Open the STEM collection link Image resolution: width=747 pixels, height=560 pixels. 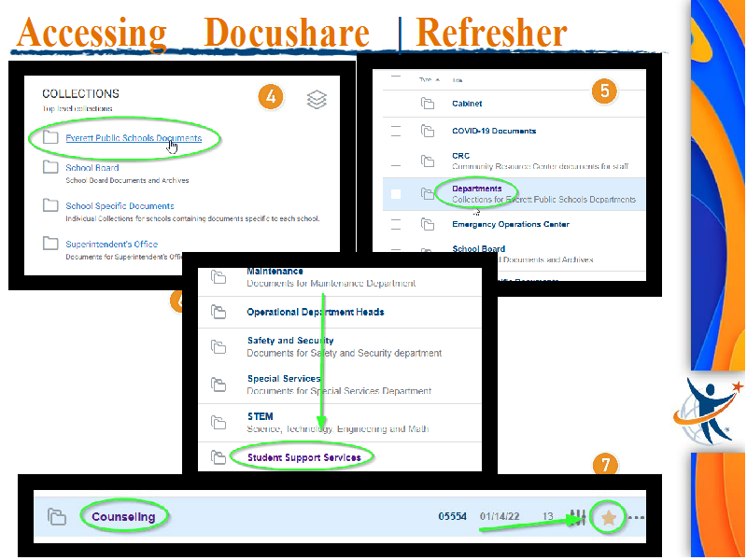261,416
